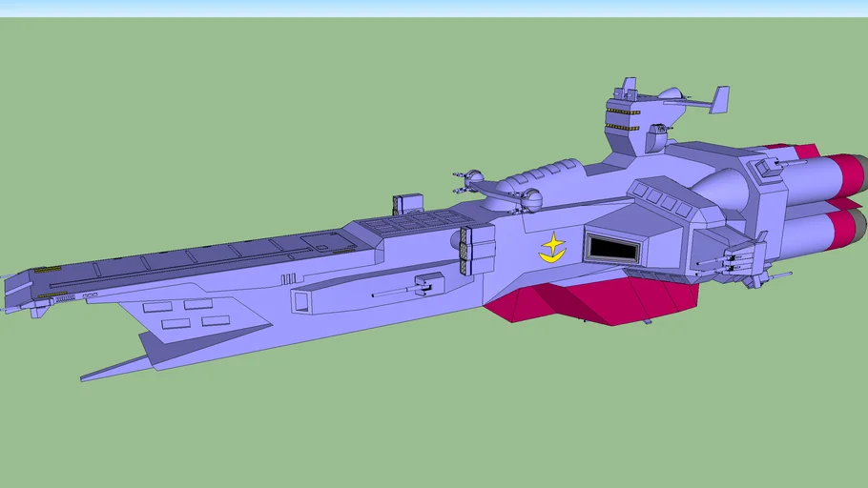This screenshot has width=868, height=488.
Task: Click the yellow star emblem on the hull
Action: [551, 247]
